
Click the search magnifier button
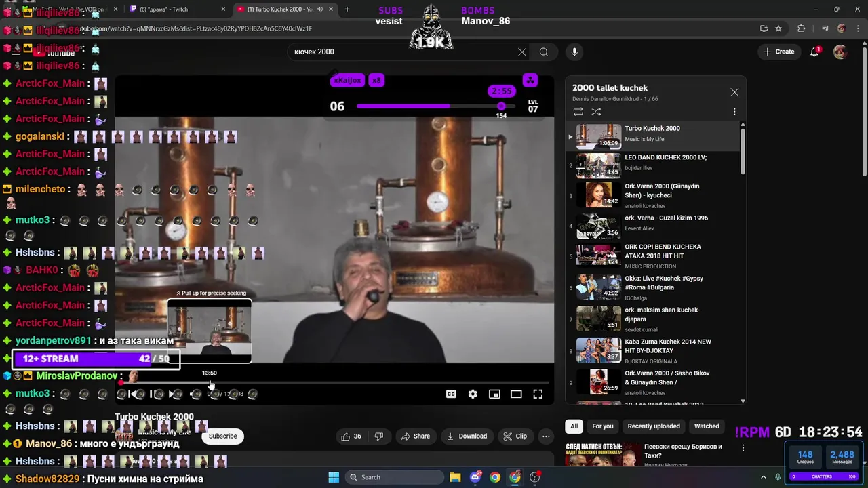coord(544,52)
